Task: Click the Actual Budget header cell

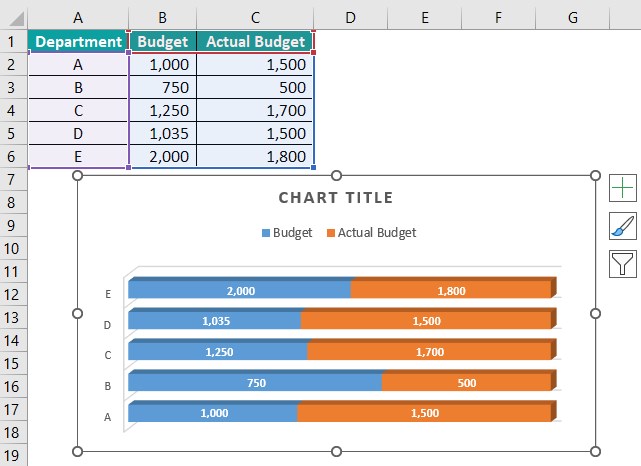Action: click(255, 41)
